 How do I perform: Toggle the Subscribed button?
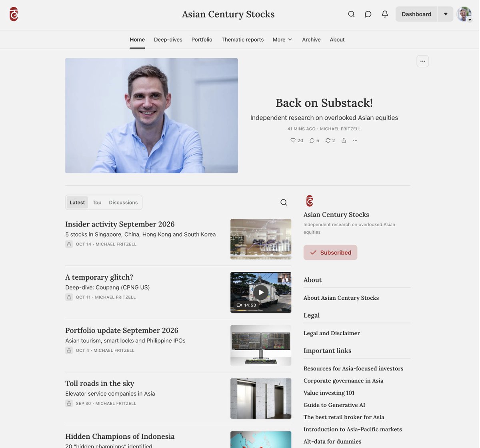[330, 253]
